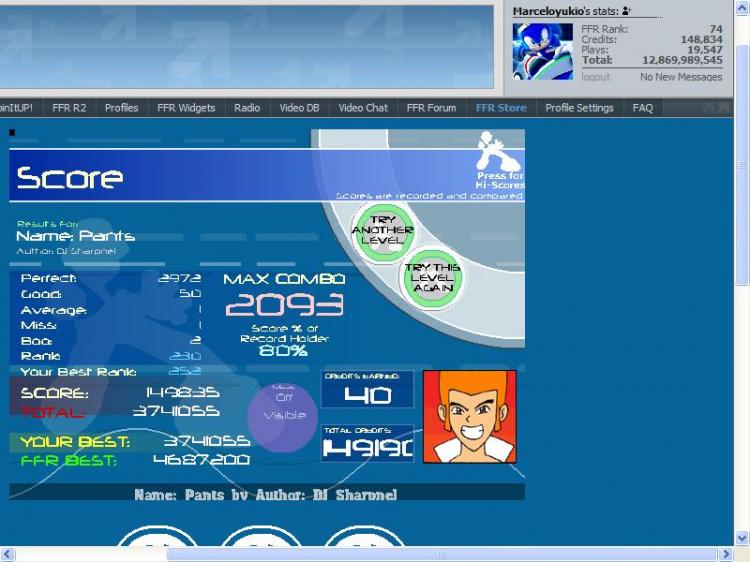The width and height of the screenshot is (750, 562).
Task: Open Profile Settings in the navigation bar
Action: [x=579, y=108]
